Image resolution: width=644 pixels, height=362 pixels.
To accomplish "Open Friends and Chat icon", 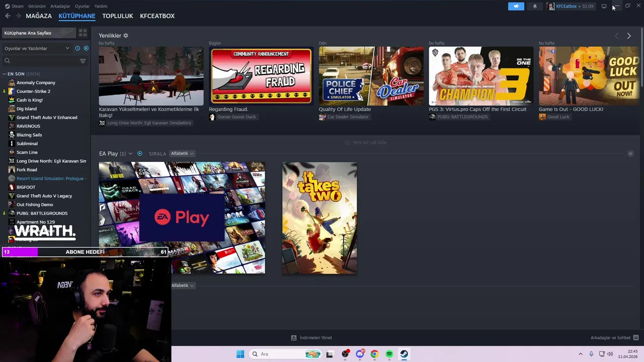I will (x=636, y=338).
